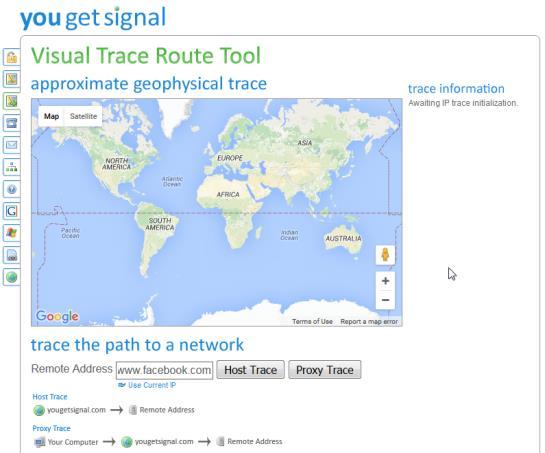
Task: Click the 'trace information' heading
Action: tap(456, 89)
